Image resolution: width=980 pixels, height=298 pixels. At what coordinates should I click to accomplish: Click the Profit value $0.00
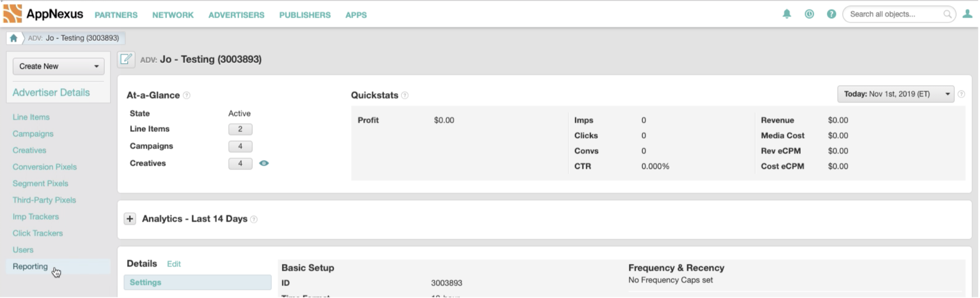point(444,120)
